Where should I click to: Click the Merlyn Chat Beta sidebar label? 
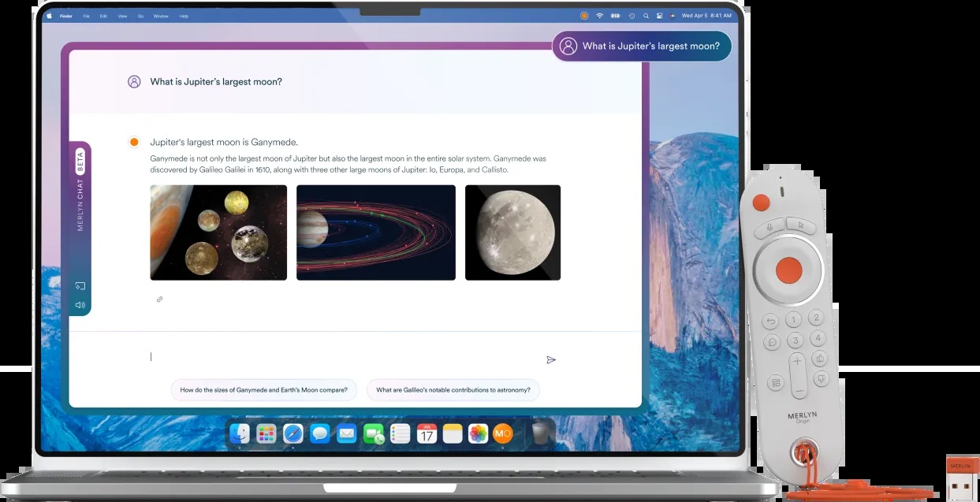tap(80, 189)
